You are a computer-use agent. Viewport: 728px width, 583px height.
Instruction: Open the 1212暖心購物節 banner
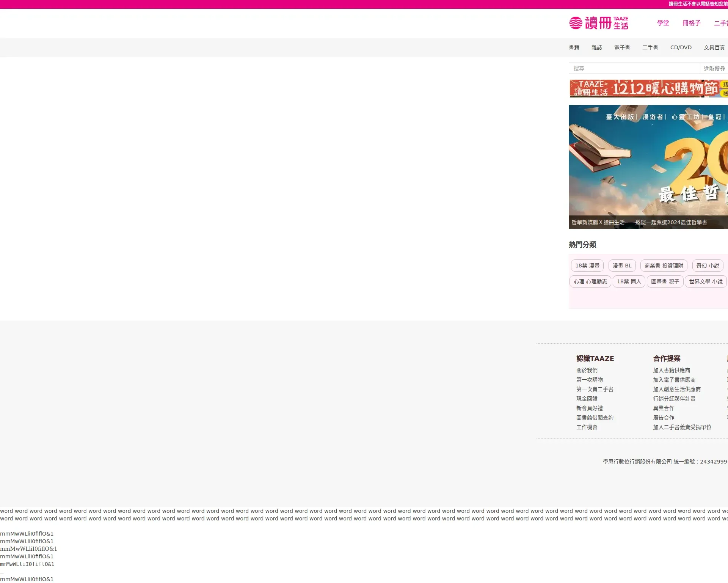click(648, 88)
